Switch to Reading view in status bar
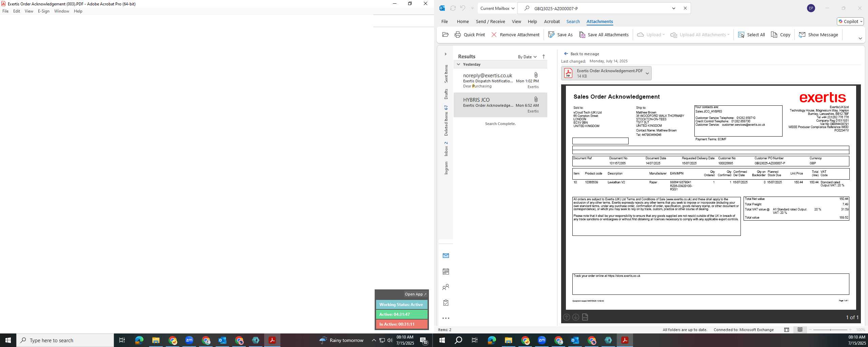The width and height of the screenshot is (868, 347). pyautogui.click(x=800, y=330)
